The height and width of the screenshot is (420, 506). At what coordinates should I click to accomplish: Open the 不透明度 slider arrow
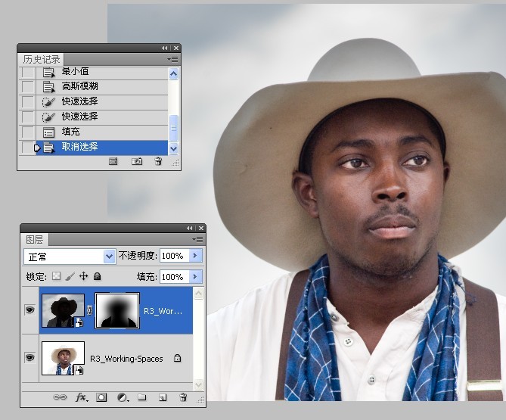pos(196,256)
